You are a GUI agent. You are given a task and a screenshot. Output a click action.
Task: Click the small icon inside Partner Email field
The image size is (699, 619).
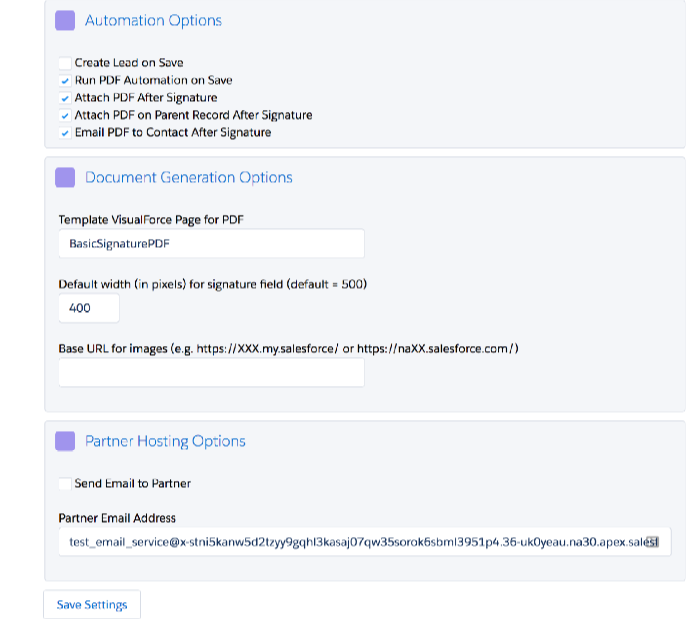click(652, 542)
